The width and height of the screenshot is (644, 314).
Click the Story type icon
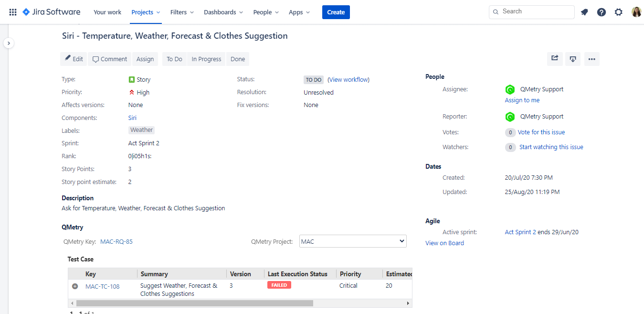(x=132, y=80)
